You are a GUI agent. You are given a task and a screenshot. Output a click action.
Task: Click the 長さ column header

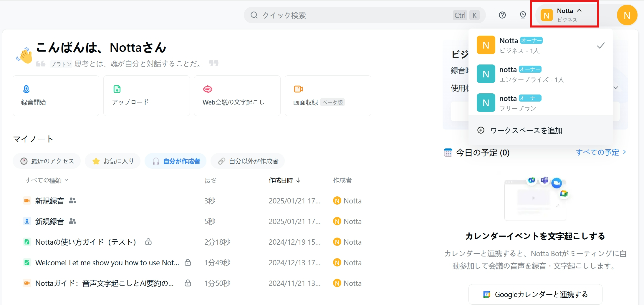[x=210, y=180]
